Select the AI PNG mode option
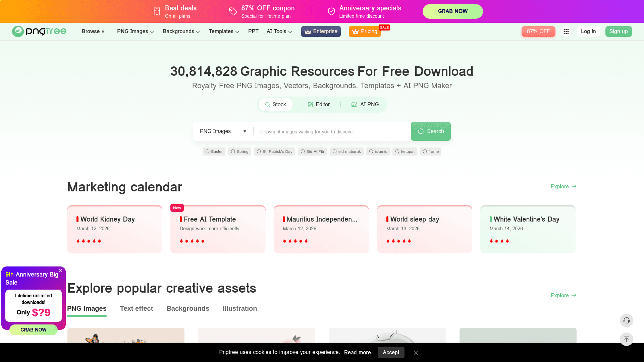The image size is (644, 362). click(365, 105)
